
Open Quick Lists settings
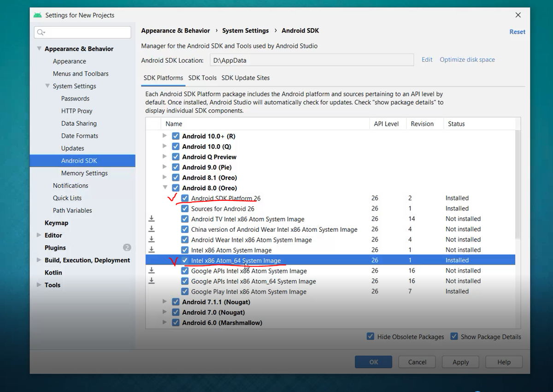[67, 198]
